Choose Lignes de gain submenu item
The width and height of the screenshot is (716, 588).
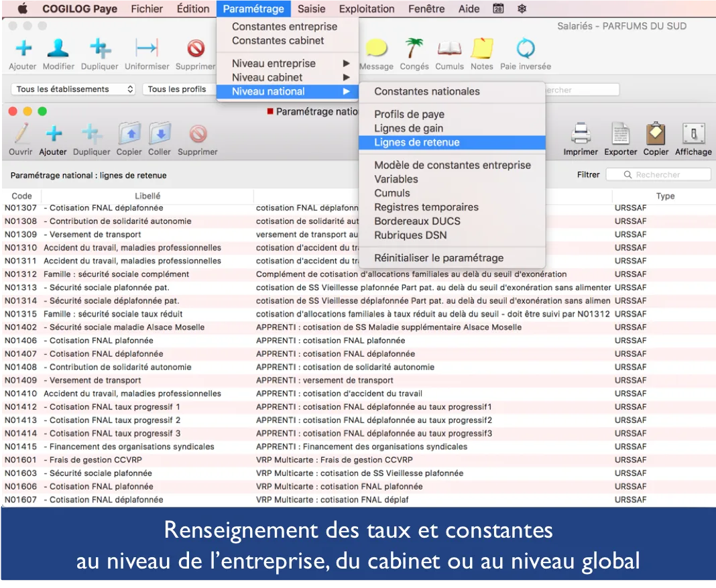[452, 128]
